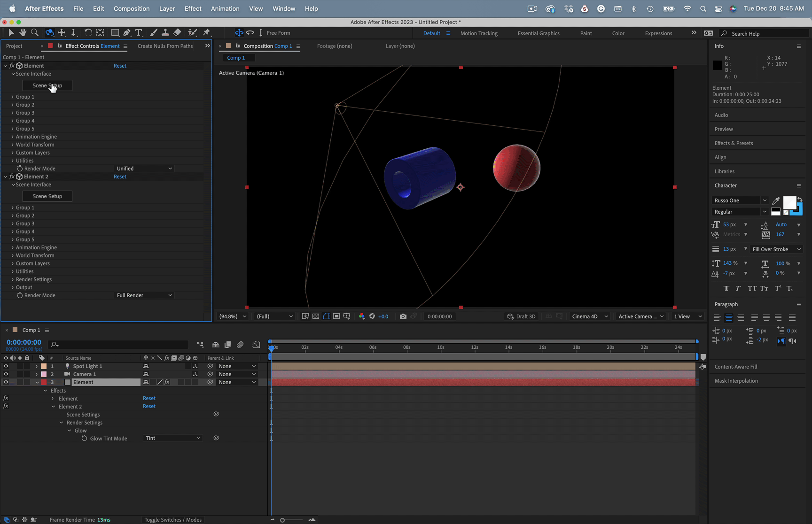The image size is (812, 524).
Task: Switch to the Motion Tracking workspace
Action: point(479,33)
